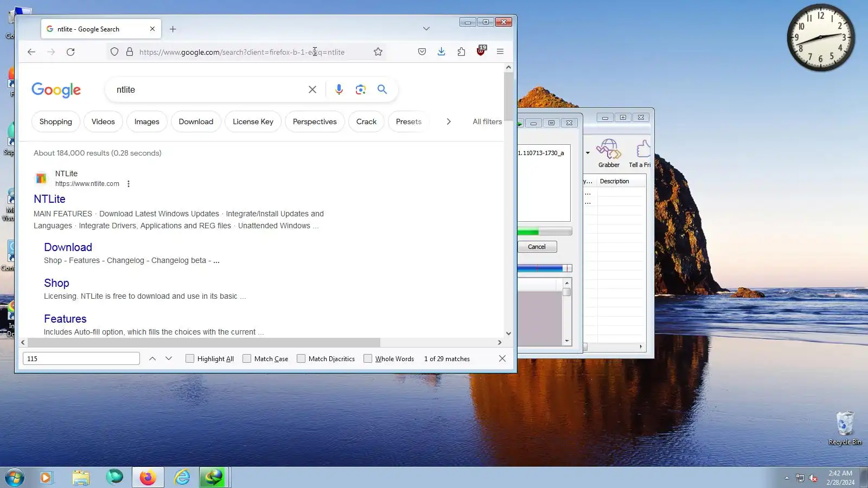Enable the Match Diacritics checkbox
Viewport: 868px width, 488px height.
(301, 358)
